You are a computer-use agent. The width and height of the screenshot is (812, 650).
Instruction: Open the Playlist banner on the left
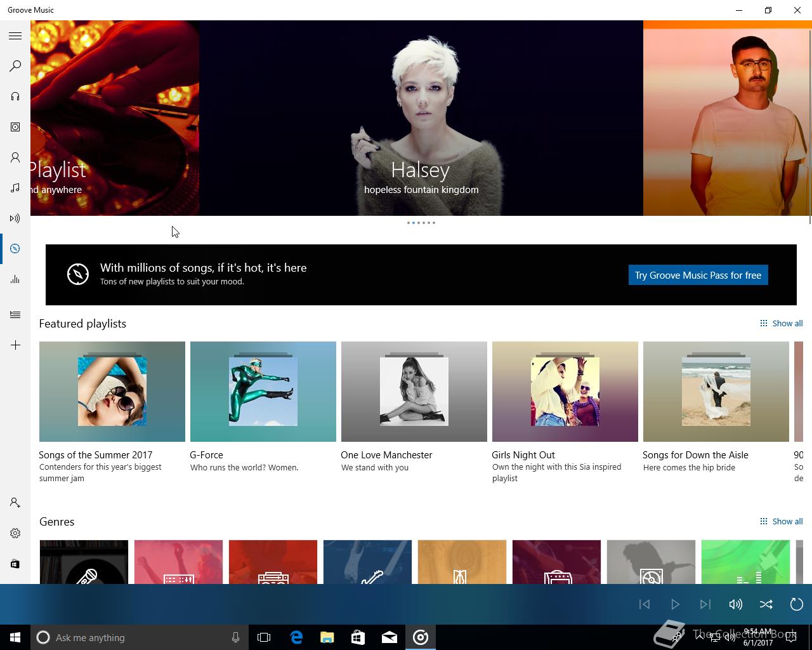[115, 118]
